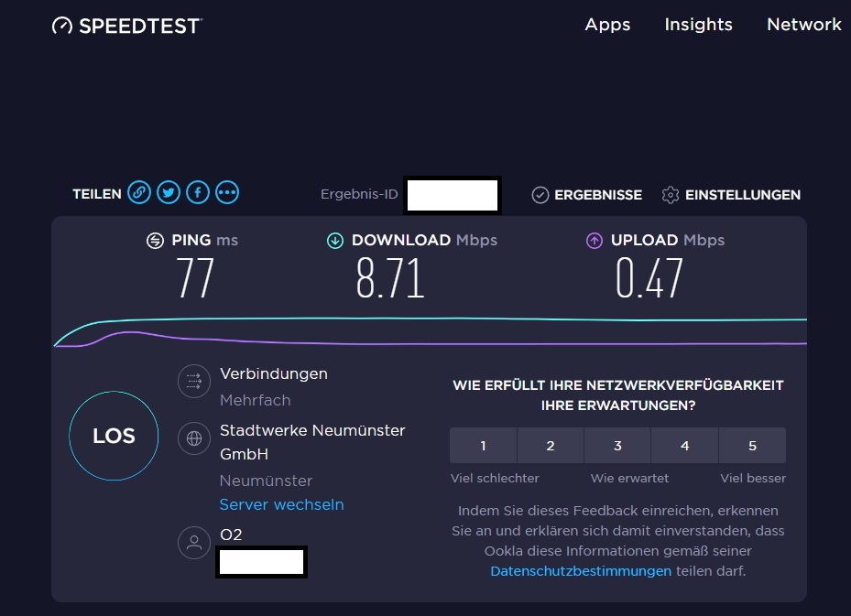The height and width of the screenshot is (616, 851).
Task: Open the Network menu
Action: tap(803, 25)
